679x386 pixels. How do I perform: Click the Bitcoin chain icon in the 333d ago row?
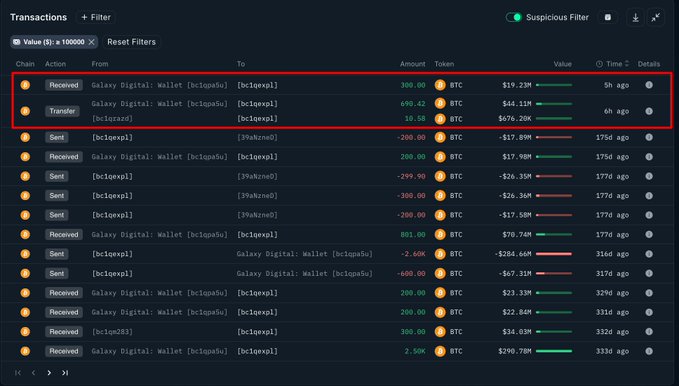tap(25, 351)
